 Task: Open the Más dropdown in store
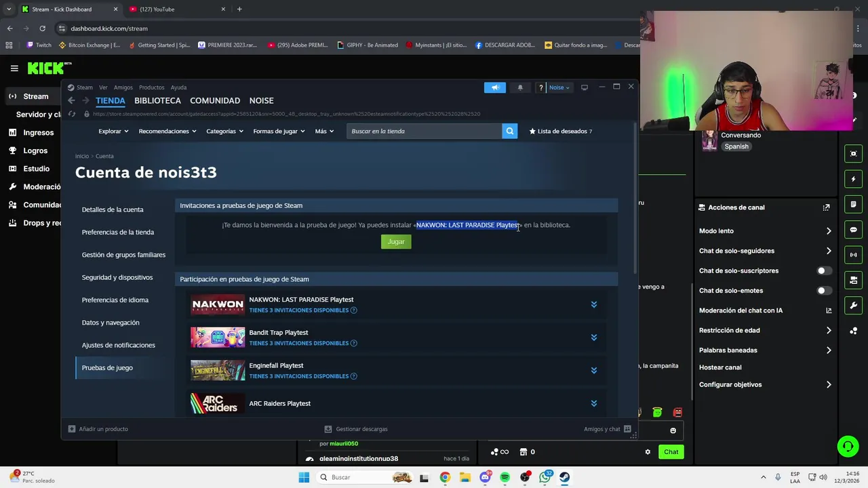click(324, 131)
